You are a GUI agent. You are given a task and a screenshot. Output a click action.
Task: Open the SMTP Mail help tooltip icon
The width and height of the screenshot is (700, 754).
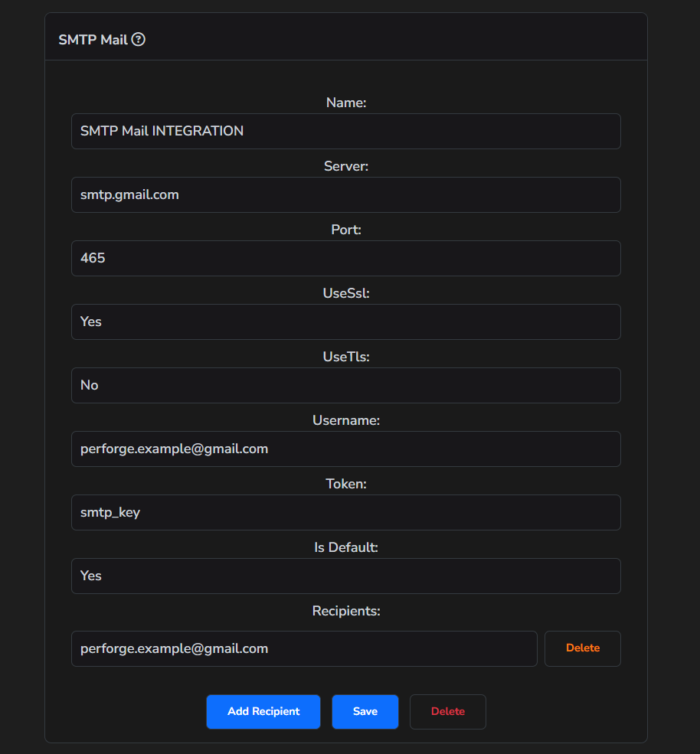point(139,39)
